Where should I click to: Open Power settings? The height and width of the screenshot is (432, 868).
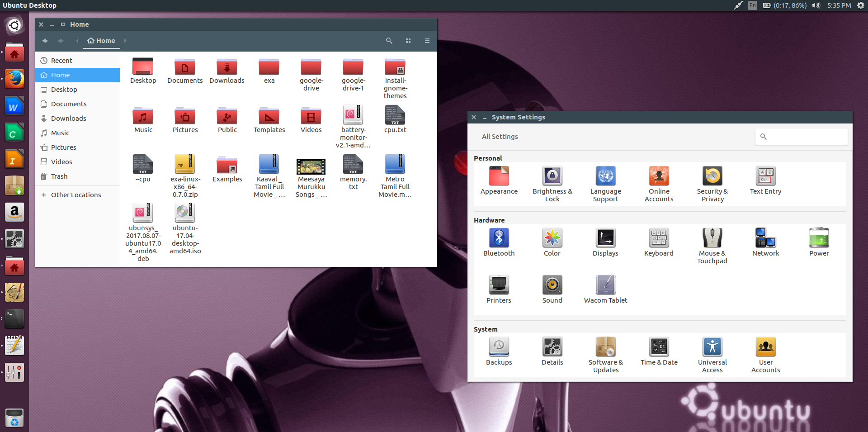[819, 243]
